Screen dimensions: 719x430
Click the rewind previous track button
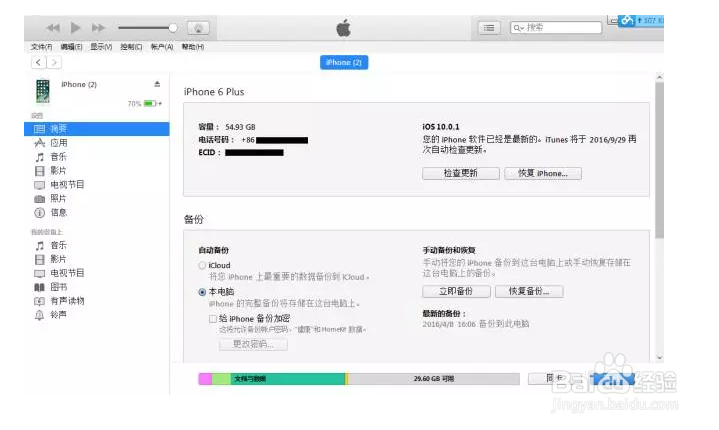click(53, 28)
